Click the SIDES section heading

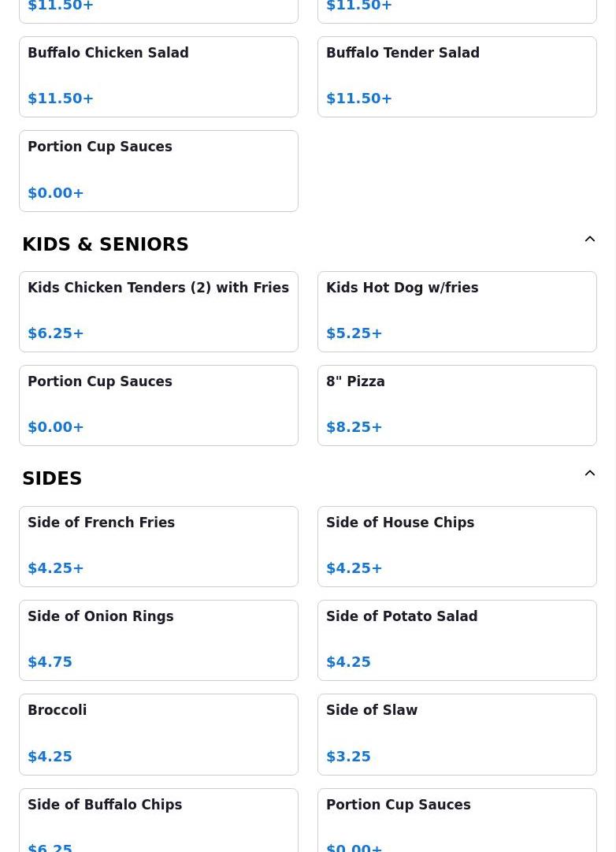click(x=52, y=478)
